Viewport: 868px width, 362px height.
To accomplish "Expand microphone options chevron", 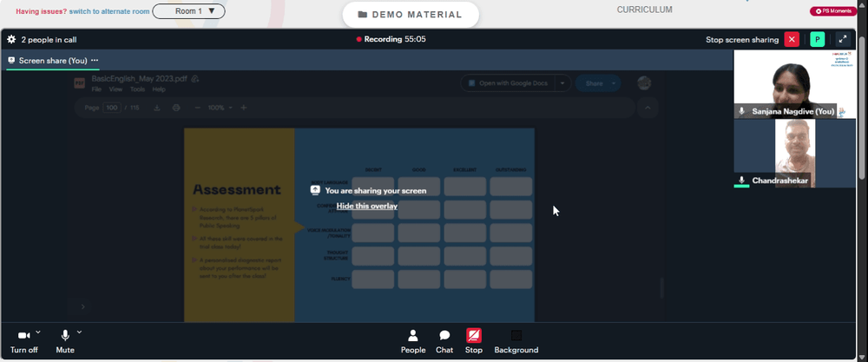I will coord(79,332).
